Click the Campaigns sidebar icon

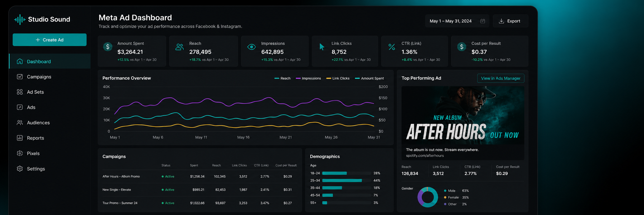20,77
